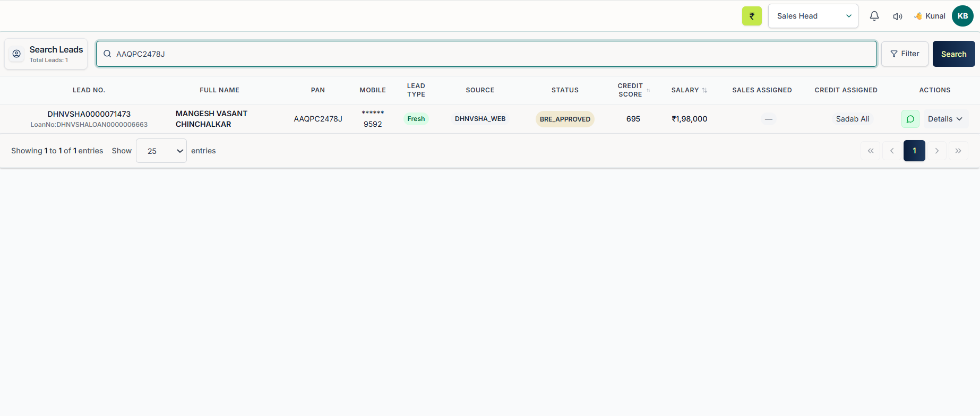Expand the Details dropdown for the lead
The width and height of the screenshot is (980, 416).
coord(945,119)
